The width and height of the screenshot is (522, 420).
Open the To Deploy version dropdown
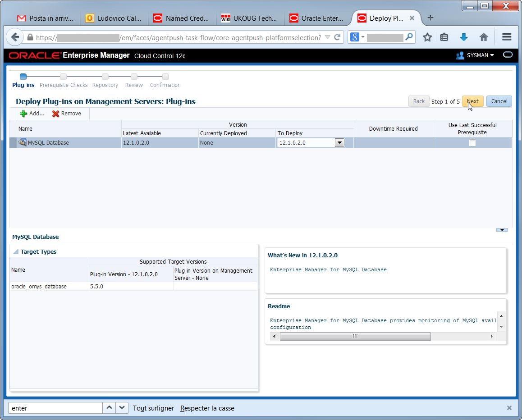(339, 143)
